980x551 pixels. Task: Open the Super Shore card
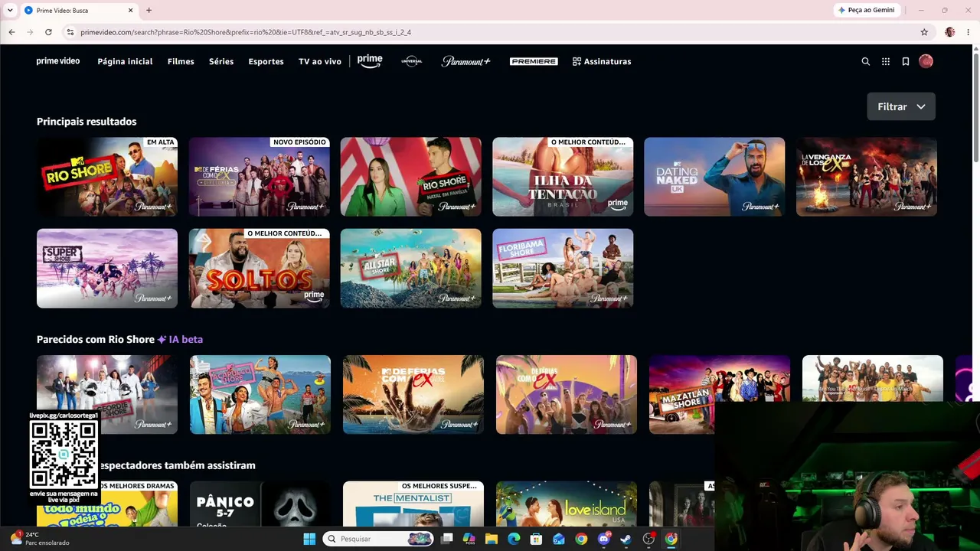[107, 269]
